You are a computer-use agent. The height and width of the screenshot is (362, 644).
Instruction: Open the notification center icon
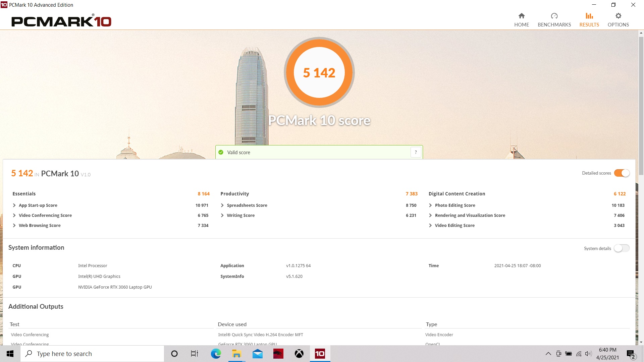pyautogui.click(x=631, y=354)
